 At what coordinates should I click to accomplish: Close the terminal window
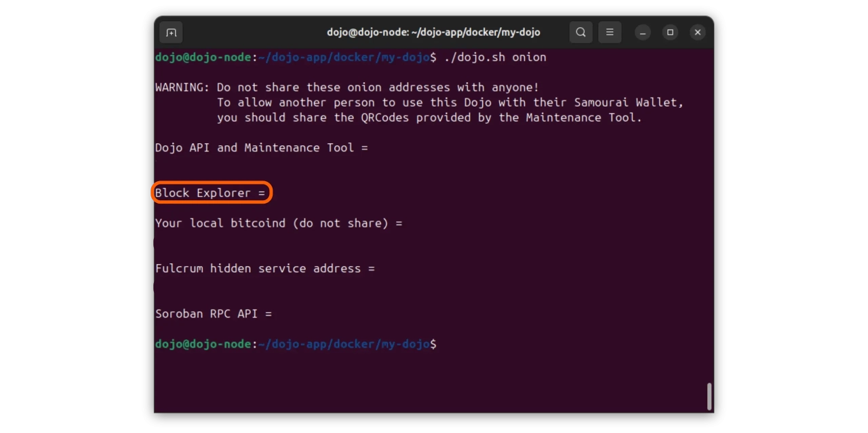[x=697, y=33]
